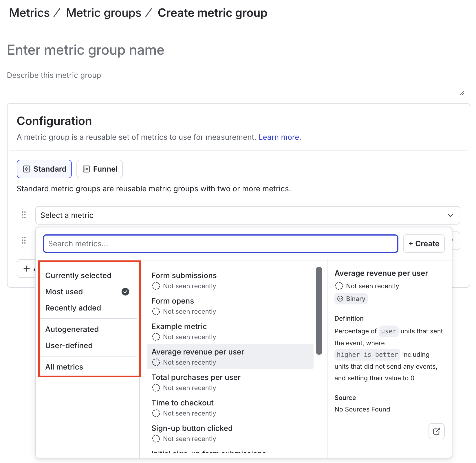Select the Most used filter
This screenshot has width=476, height=463.
tap(64, 292)
